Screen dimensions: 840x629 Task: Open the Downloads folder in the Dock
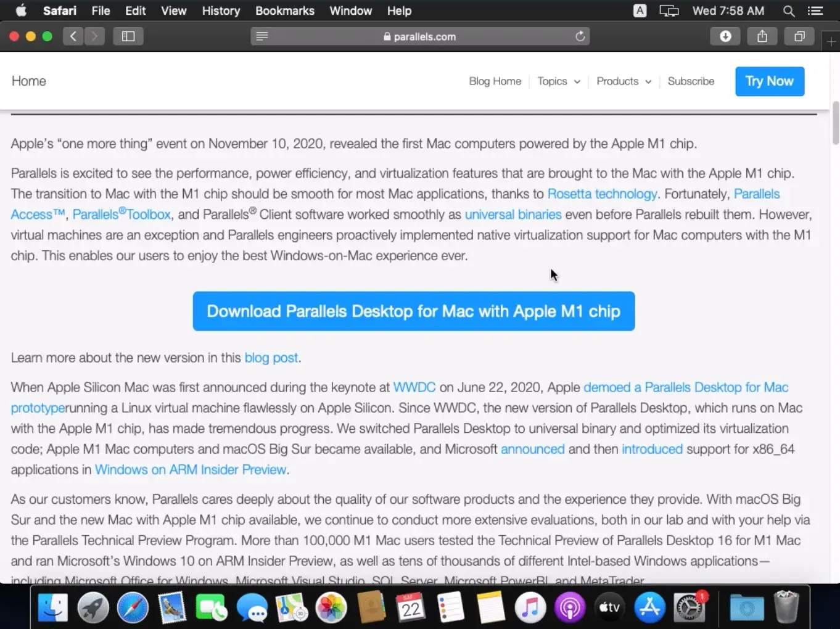pos(746,607)
